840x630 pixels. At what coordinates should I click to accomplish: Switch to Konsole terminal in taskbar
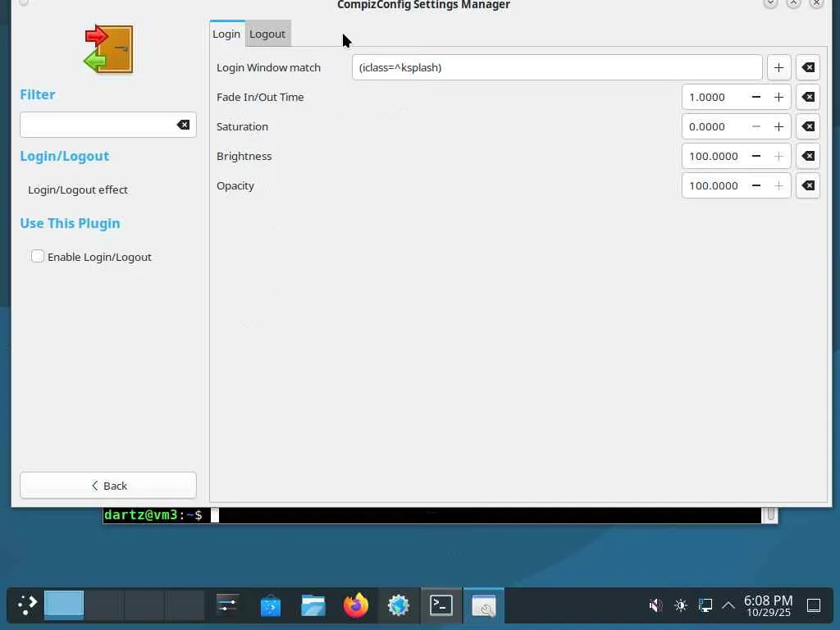click(x=441, y=605)
